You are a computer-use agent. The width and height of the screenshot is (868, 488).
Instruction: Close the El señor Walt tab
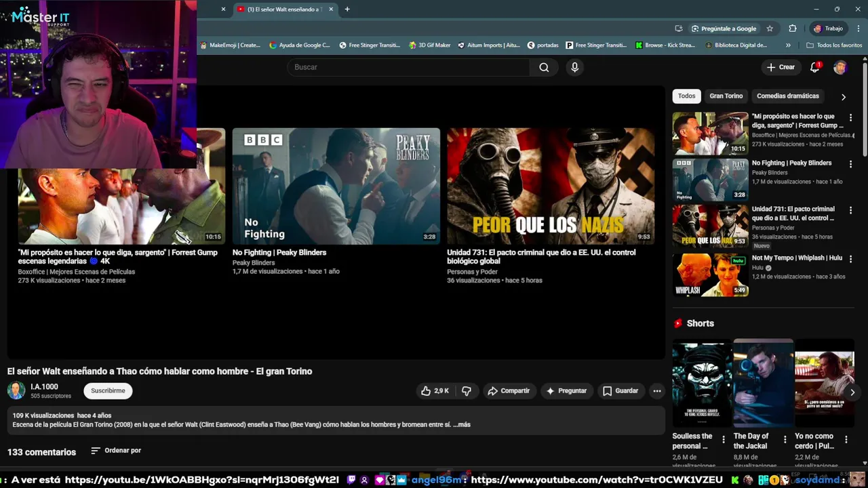pyautogui.click(x=331, y=9)
